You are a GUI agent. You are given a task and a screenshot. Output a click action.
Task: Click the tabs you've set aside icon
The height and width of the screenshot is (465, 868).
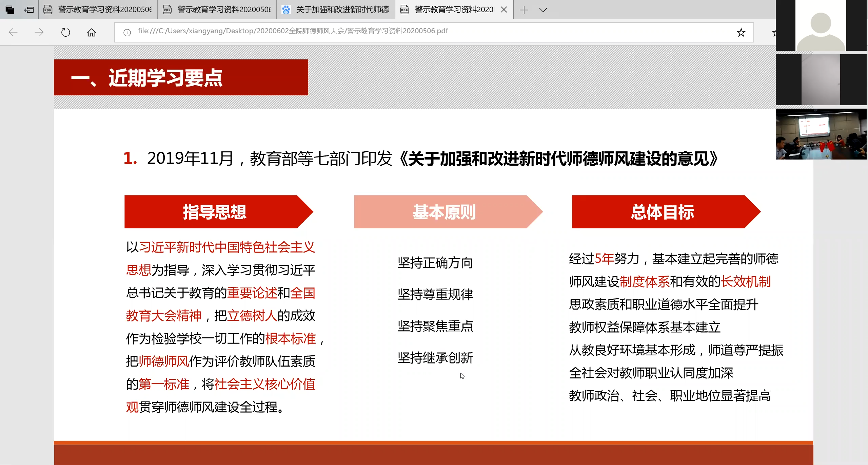point(10,10)
